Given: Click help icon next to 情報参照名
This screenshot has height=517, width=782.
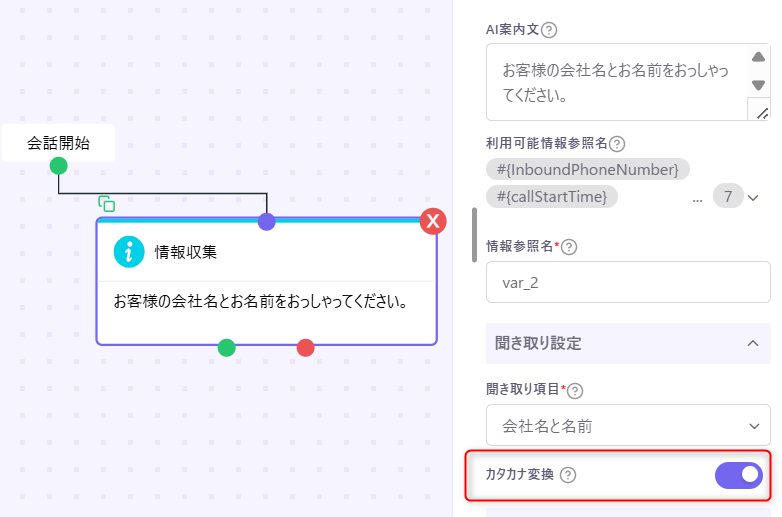Looking at the screenshot, I should pyautogui.click(x=570, y=246).
